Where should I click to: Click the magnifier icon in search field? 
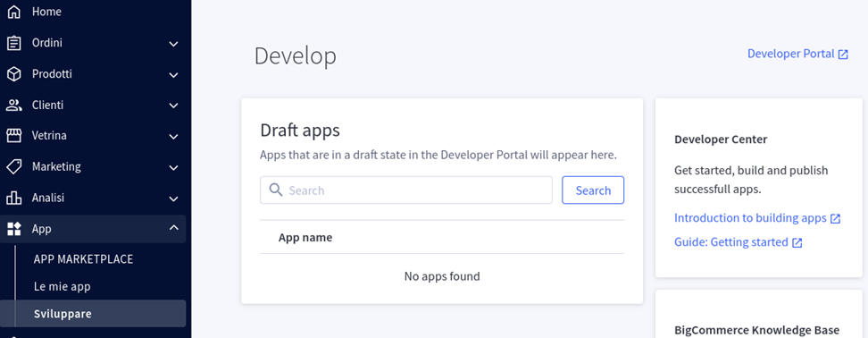pos(276,190)
